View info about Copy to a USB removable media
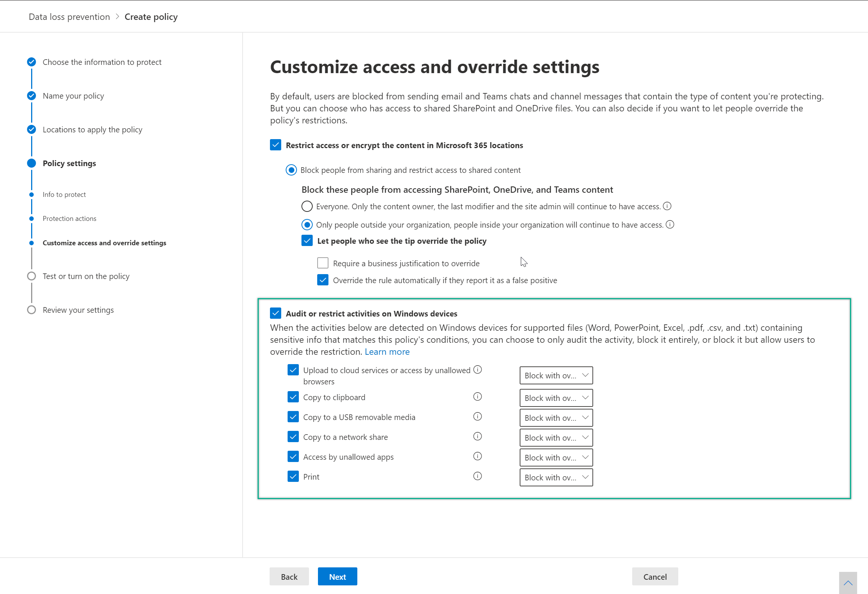 coord(477,416)
